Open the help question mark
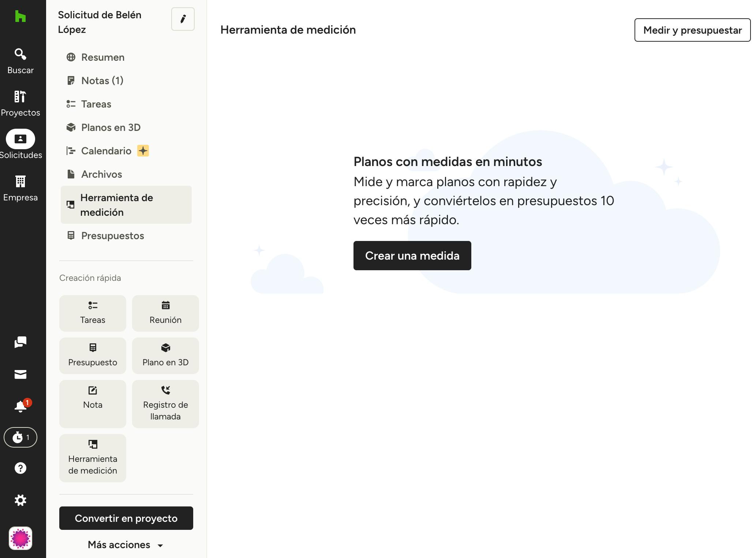The height and width of the screenshot is (558, 756). click(x=20, y=468)
